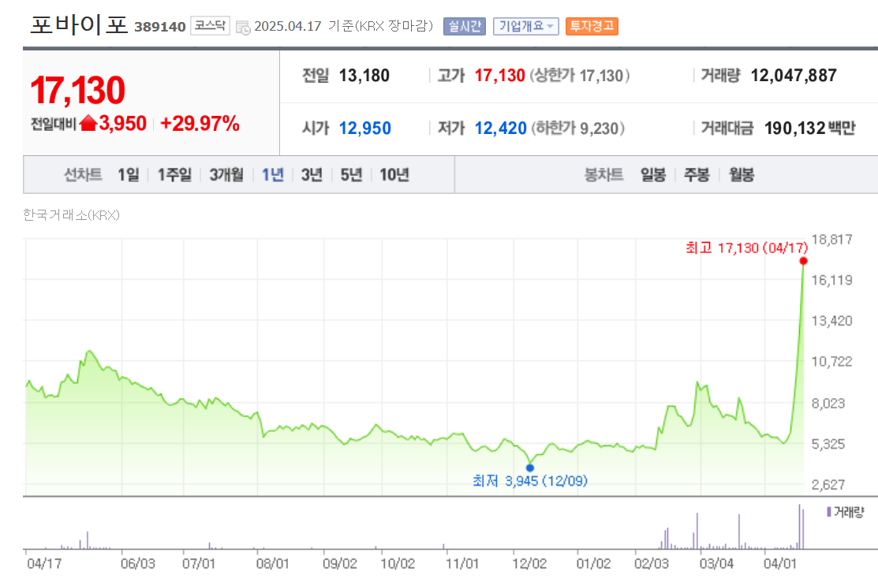The width and height of the screenshot is (878, 588).
Task: Click the stock code 389140
Action: [159, 27]
